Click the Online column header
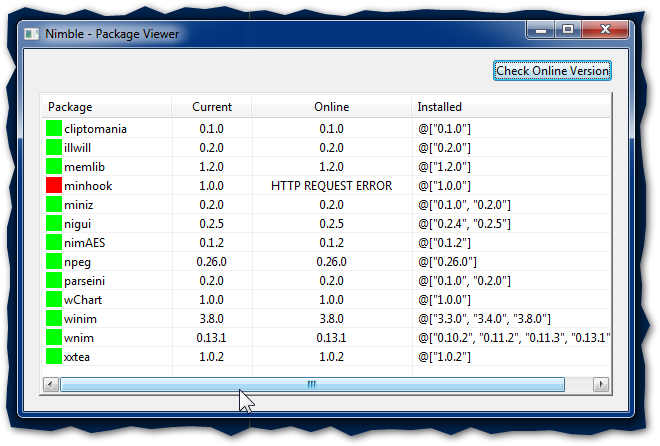660x446 pixels. [331, 107]
